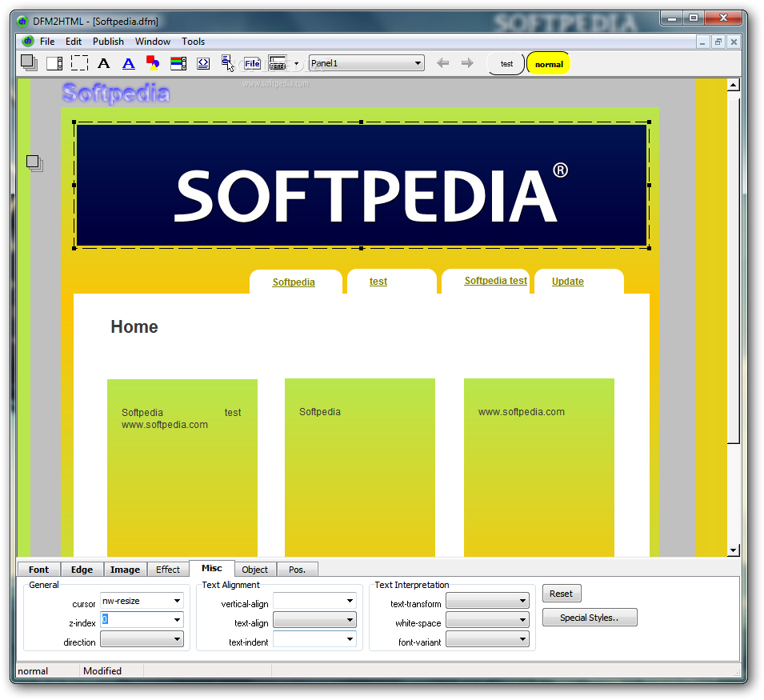The width and height of the screenshot is (764, 700).
Task: Switch to the Font tab
Action: [39, 570]
